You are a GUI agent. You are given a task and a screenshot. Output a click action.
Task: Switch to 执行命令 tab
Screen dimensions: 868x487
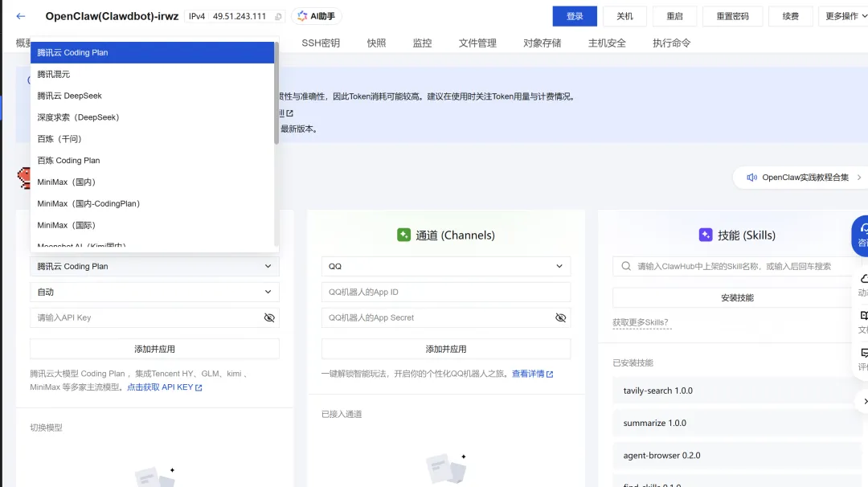tap(671, 43)
